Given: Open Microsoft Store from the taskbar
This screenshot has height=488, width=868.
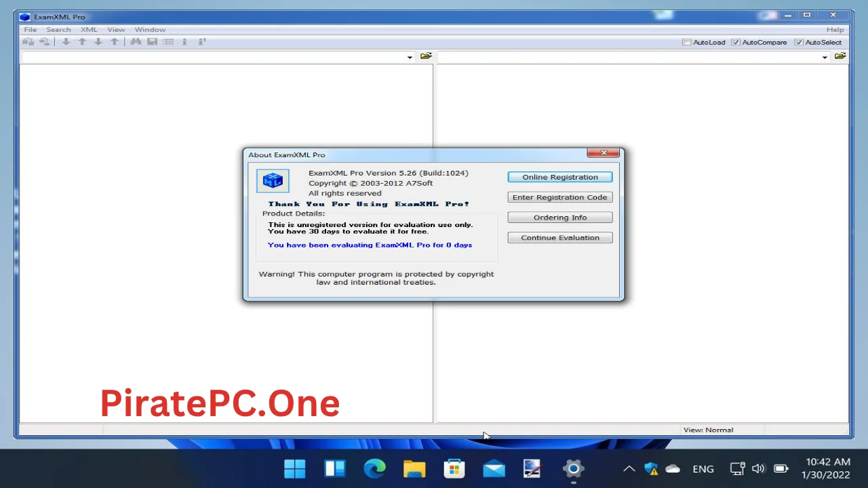Looking at the screenshot, I should (x=454, y=468).
